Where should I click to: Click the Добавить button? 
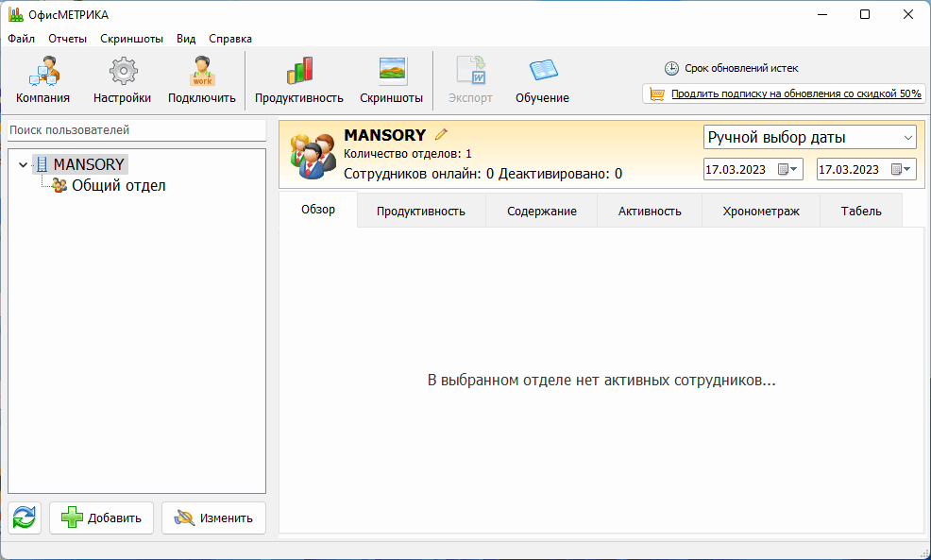coord(102,518)
